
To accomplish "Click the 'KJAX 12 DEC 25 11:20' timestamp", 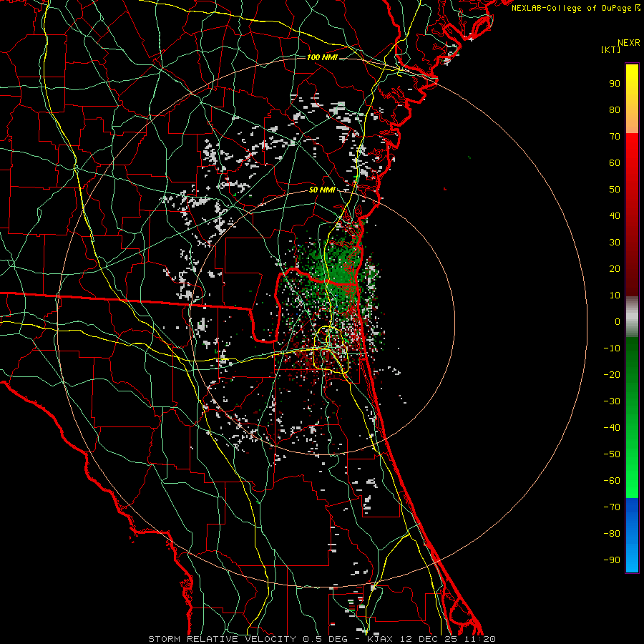I will click(431, 639).
